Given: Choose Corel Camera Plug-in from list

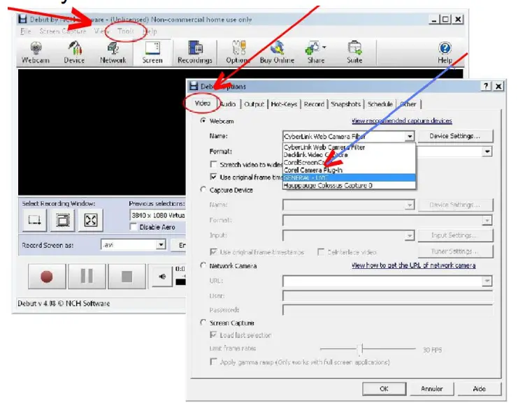Looking at the screenshot, I should pos(349,170).
